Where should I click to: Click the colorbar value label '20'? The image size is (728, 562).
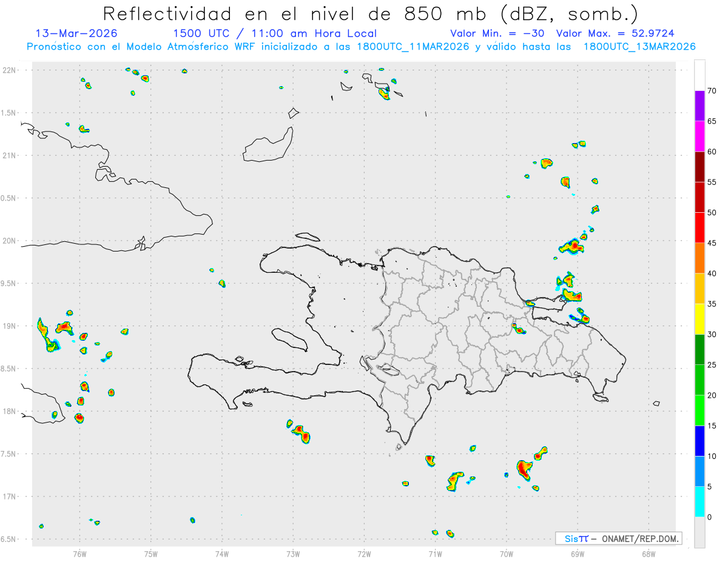pos(712,395)
